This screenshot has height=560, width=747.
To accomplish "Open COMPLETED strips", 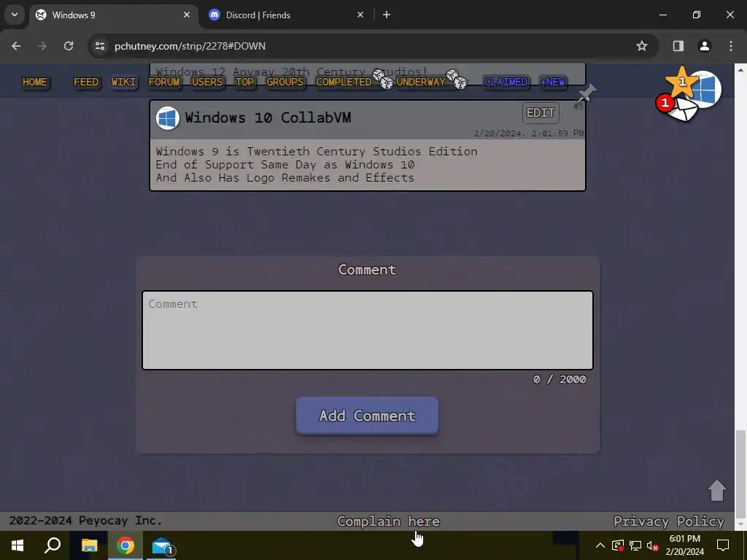I will pos(344,82).
